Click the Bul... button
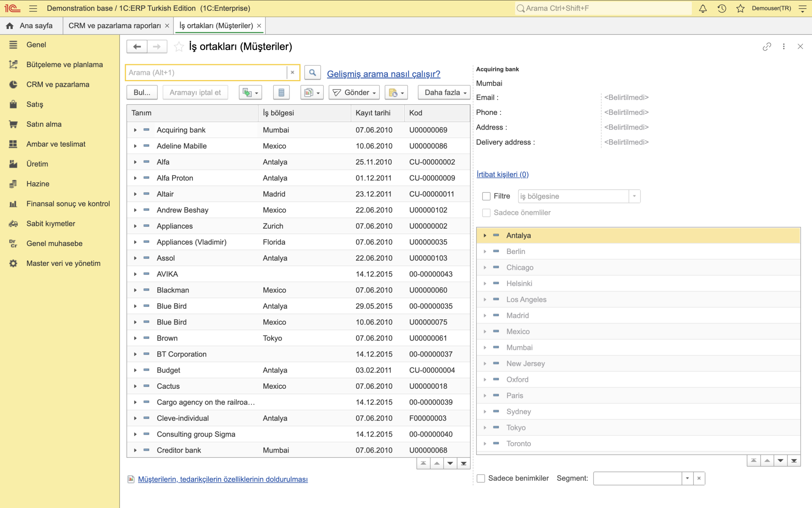812x508 pixels. point(142,92)
